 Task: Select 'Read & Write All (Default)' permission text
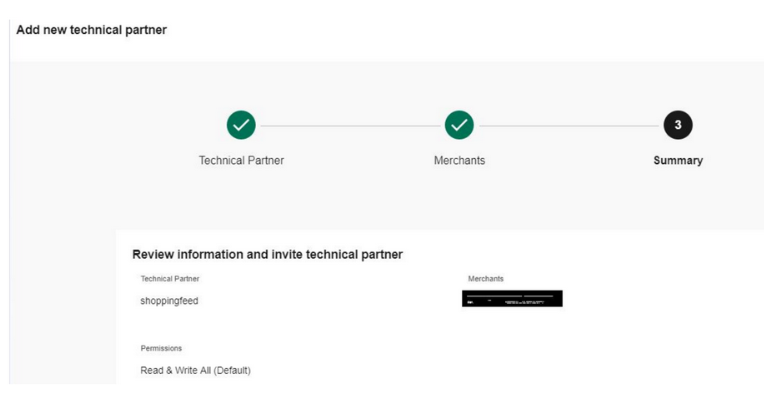(195, 370)
